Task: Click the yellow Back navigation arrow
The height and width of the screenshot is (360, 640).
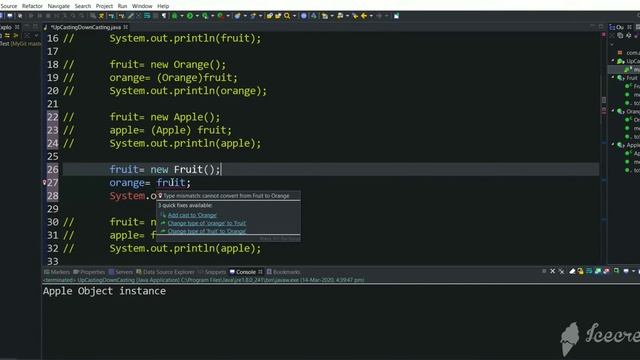Action: [364, 16]
